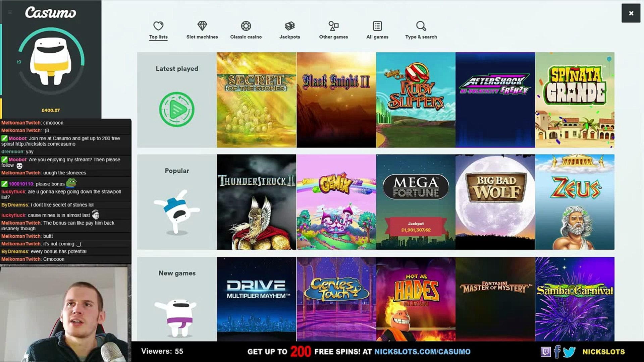
Task: Open the Other games shapes icon
Action: tap(333, 26)
